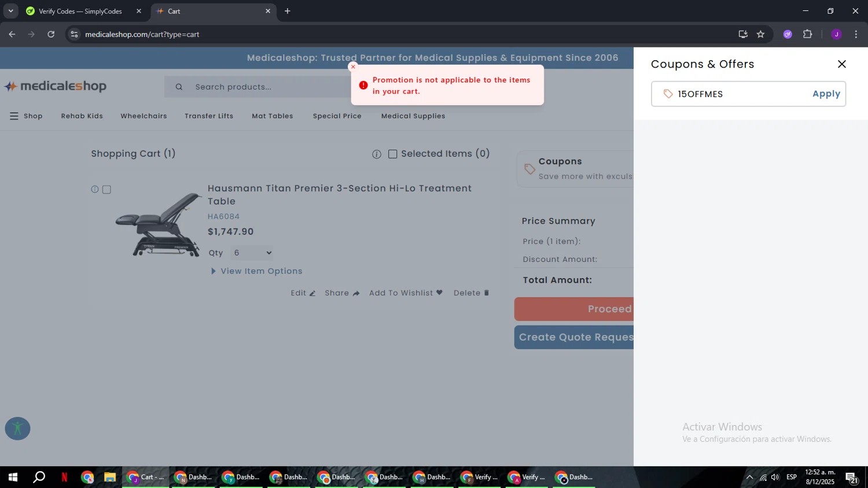Open the Qty dropdown showing 6
This screenshot has height=488, width=868.
tap(252, 253)
